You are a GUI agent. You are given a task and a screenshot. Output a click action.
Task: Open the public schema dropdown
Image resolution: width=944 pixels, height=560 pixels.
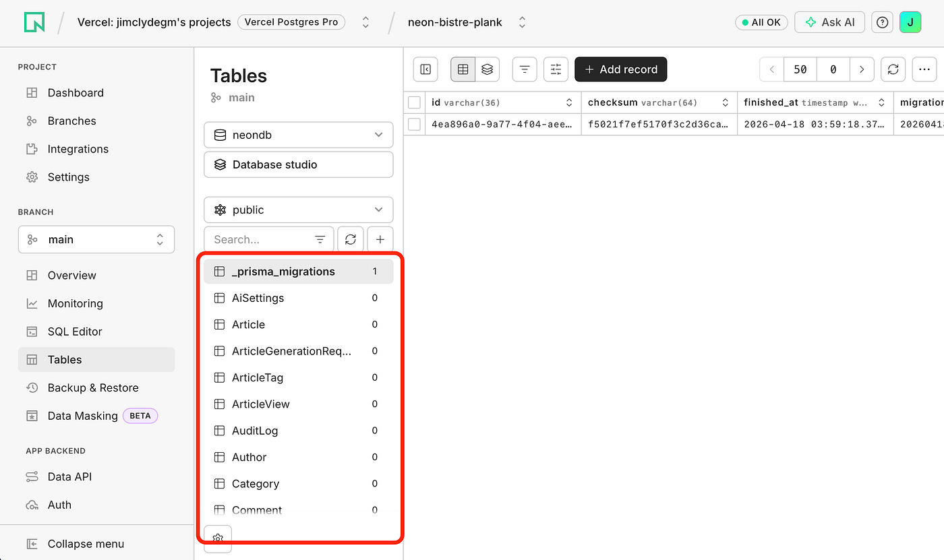click(x=298, y=210)
